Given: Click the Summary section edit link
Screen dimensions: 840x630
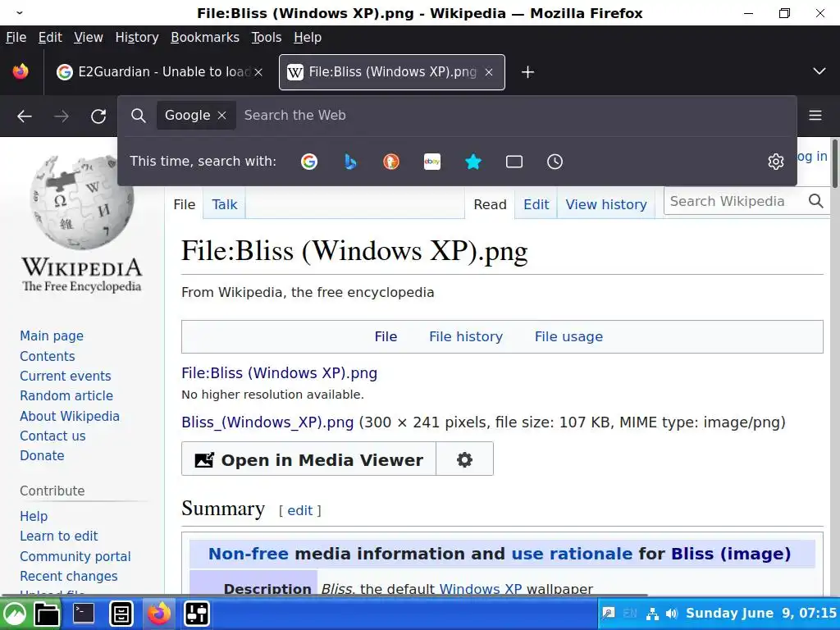Looking at the screenshot, I should point(300,510).
